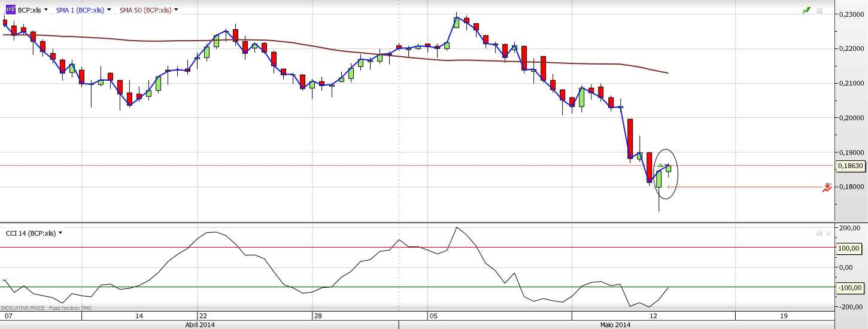Select the ellipse drawing around the last candles
This screenshot has width=868, height=329.
click(x=679, y=173)
